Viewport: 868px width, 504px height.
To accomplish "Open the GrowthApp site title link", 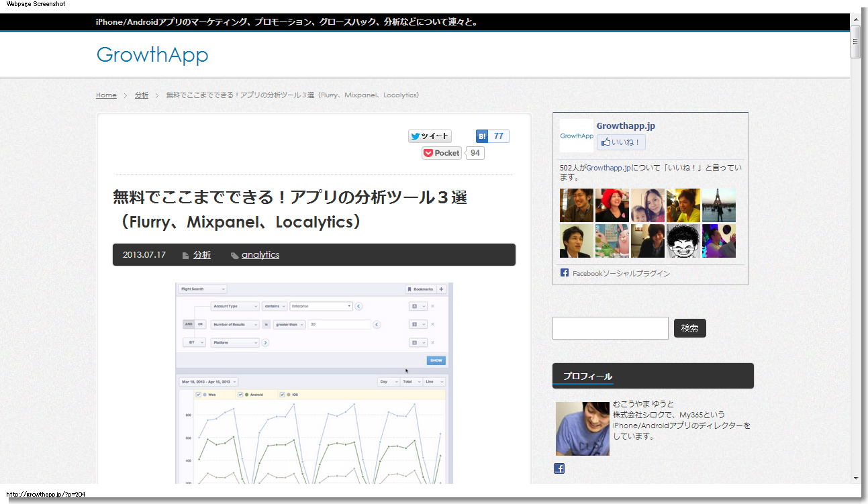I will click(x=152, y=55).
